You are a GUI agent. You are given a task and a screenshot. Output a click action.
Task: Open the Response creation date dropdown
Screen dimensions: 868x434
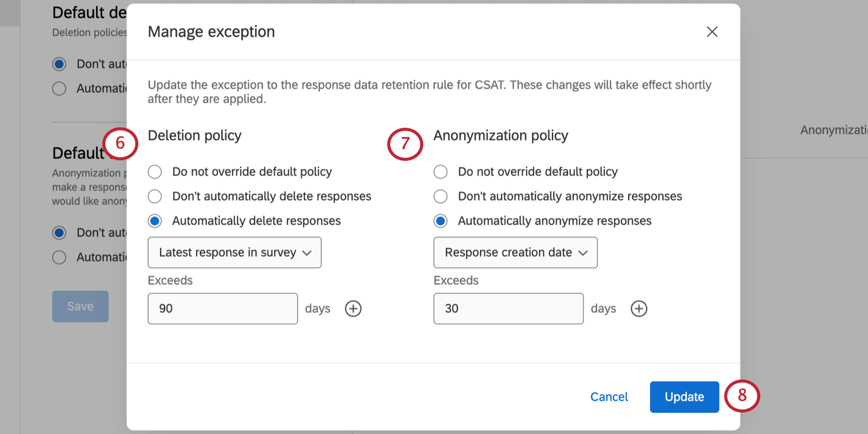(515, 252)
